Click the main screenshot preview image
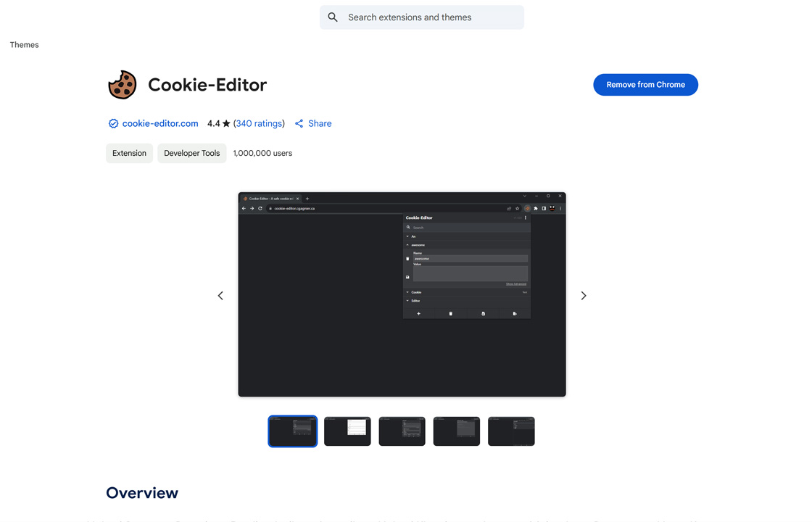The image size is (812, 522). pos(402,294)
